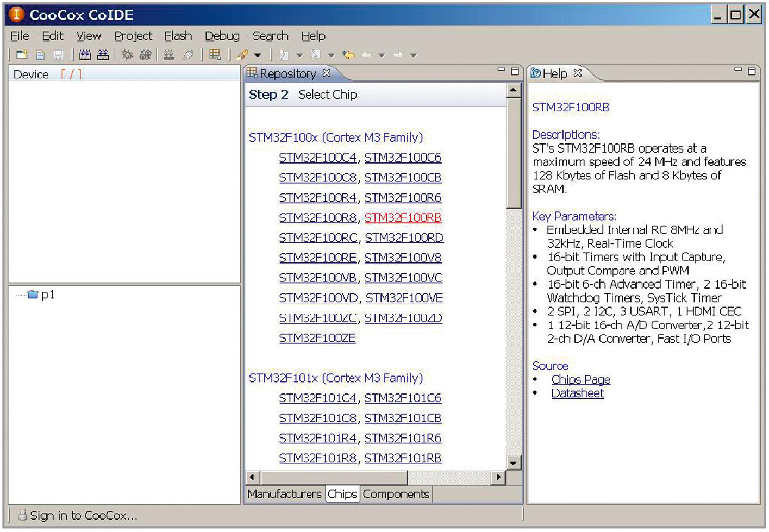The image size is (769, 532).
Task: Select the p1 project tree item
Action: 47,295
